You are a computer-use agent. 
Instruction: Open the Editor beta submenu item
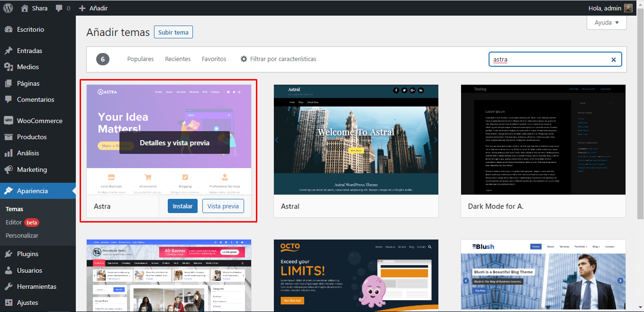point(14,222)
